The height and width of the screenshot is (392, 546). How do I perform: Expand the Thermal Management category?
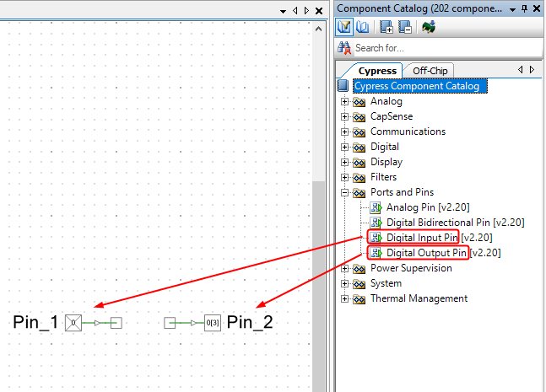pyautogui.click(x=344, y=299)
